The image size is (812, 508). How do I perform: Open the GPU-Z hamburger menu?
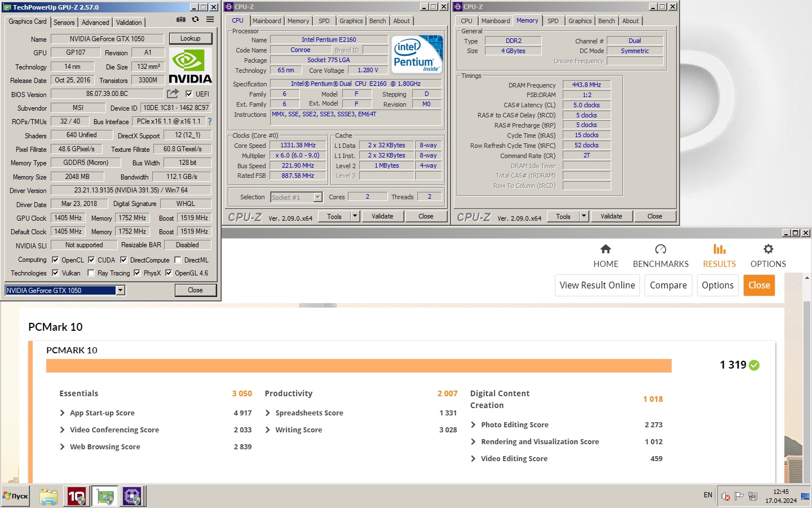pyautogui.click(x=210, y=19)
